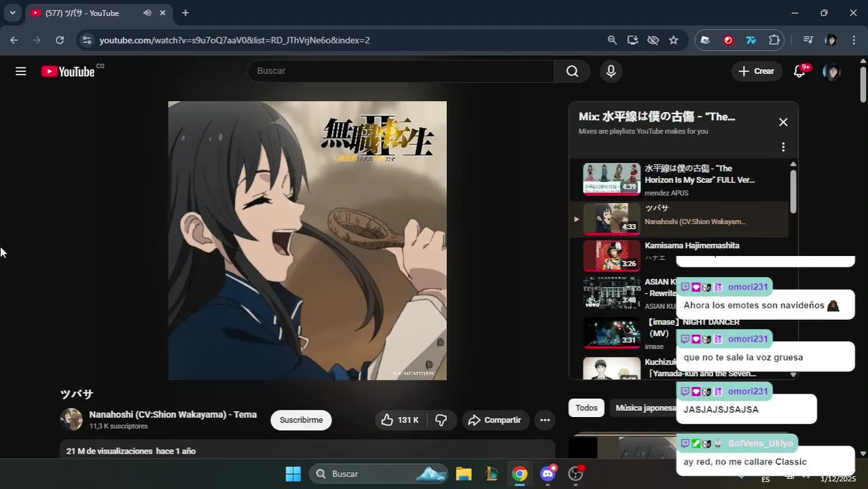Close the Mix playlist panel

tap(783, 122)
